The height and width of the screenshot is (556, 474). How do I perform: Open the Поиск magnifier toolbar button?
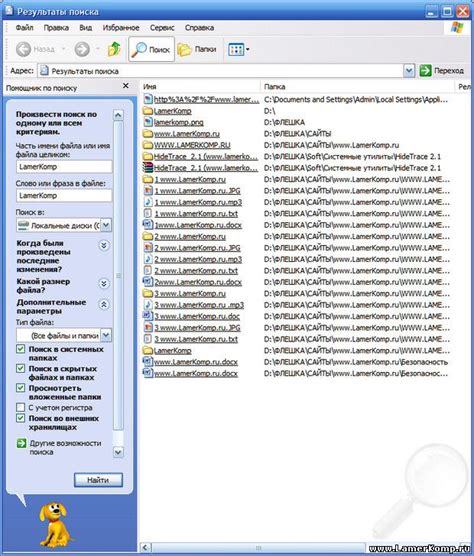[151, 49]
